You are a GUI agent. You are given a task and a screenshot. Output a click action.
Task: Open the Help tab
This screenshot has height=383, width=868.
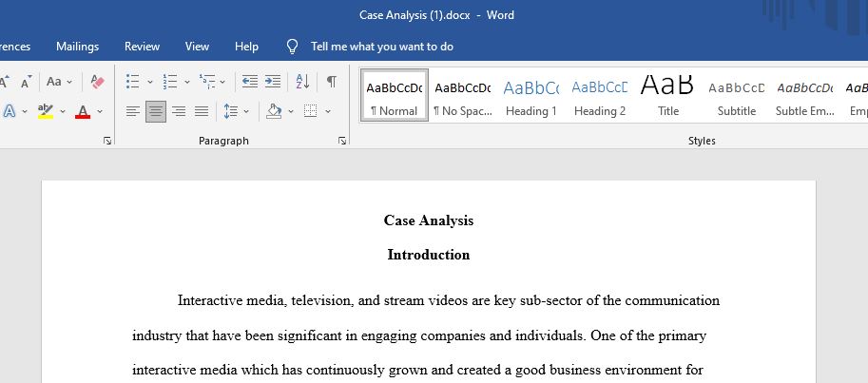(246, 47)
